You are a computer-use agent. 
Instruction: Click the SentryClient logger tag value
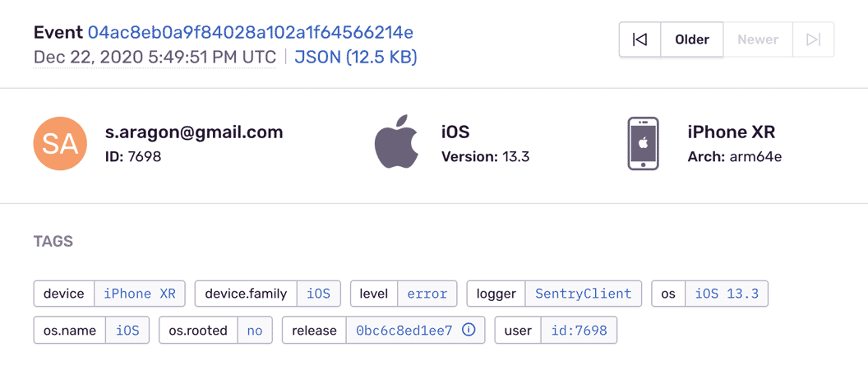tap(583, 294)
